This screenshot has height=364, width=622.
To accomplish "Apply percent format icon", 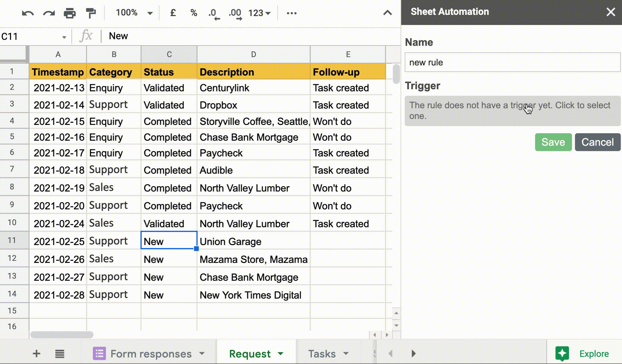I will 194,13.
